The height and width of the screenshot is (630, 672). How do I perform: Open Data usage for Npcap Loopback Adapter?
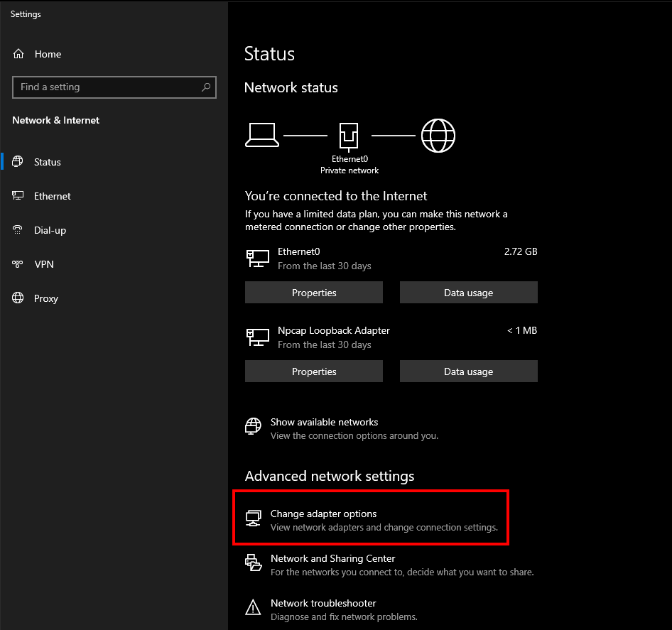[468, 371]
